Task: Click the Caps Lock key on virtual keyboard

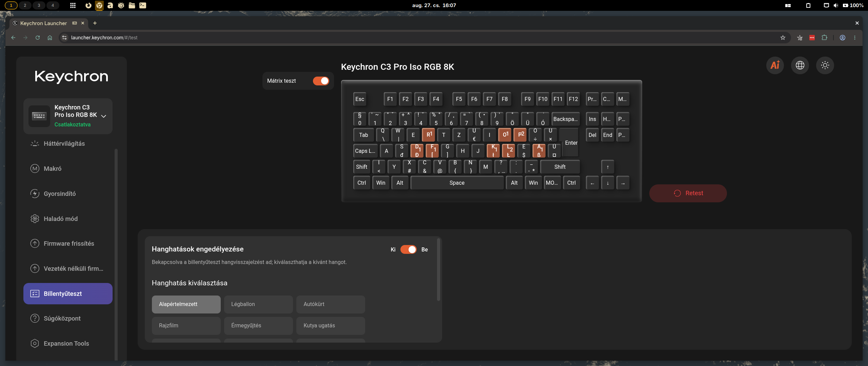Action: [365, 151]
